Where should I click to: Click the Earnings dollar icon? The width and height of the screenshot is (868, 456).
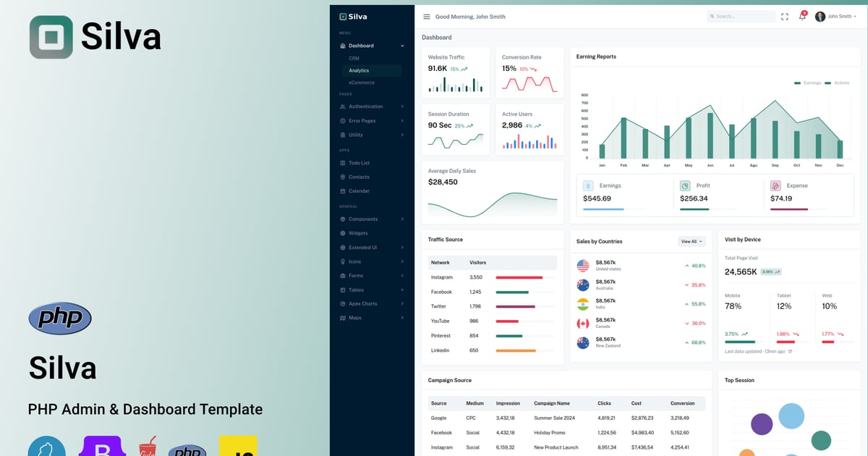588,186
